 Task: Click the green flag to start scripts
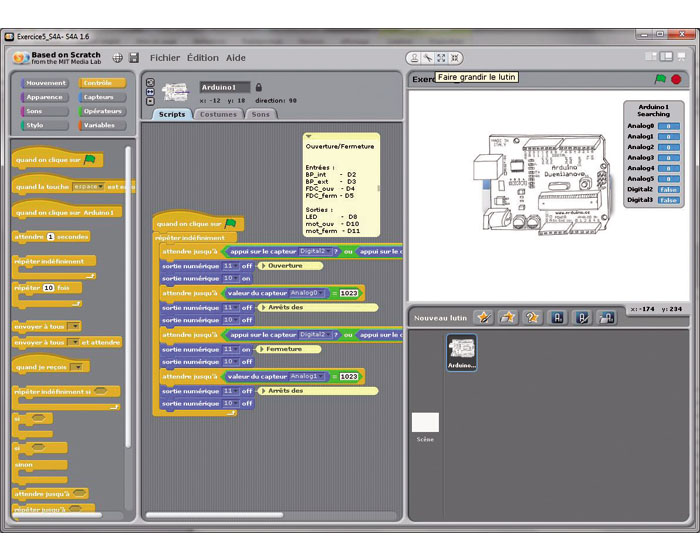[x=660, y=79]
